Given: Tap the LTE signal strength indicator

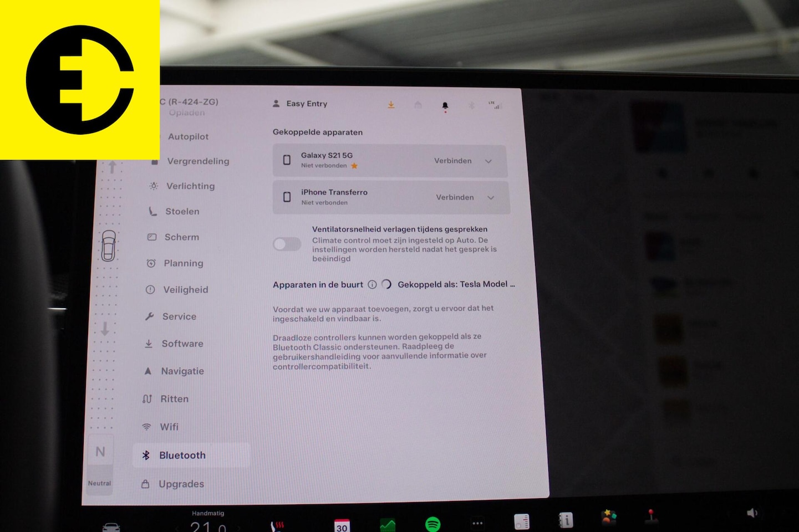Looking at the screenshot, I should pyautogui.click(x=495, y=105).
